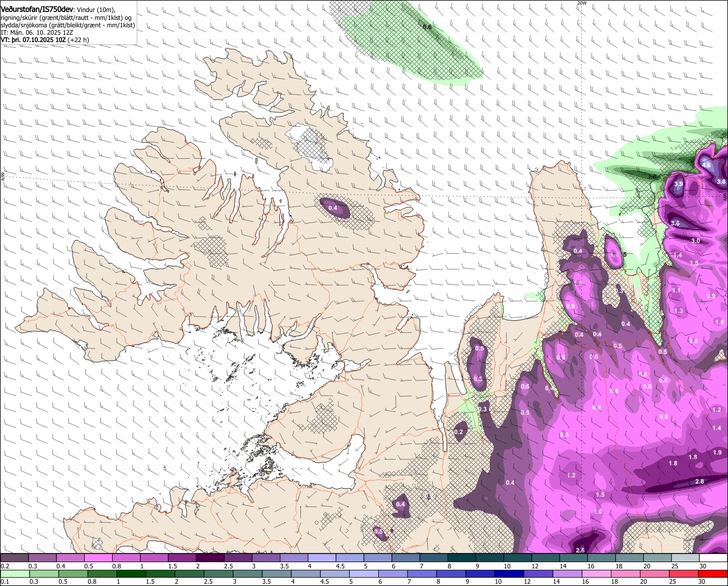Select upper legend swatch between 4 and 4.5

[322, 558]
